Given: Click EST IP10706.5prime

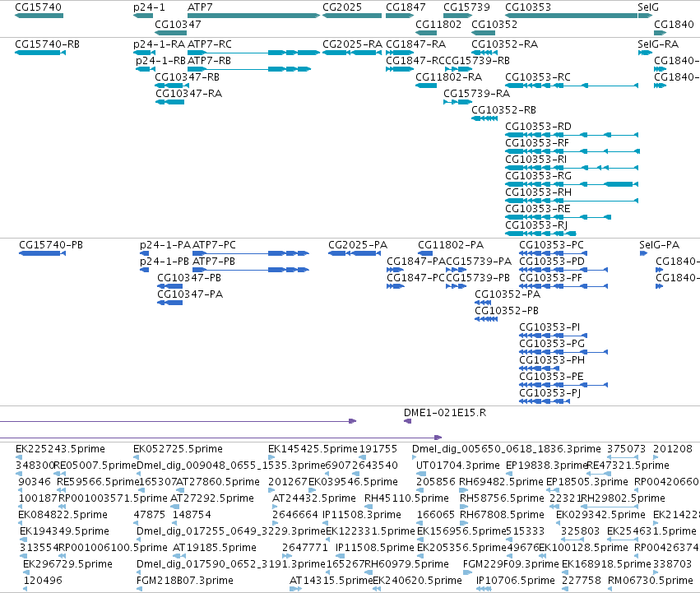Looking at the screenshot, I should tap(484, 589).
